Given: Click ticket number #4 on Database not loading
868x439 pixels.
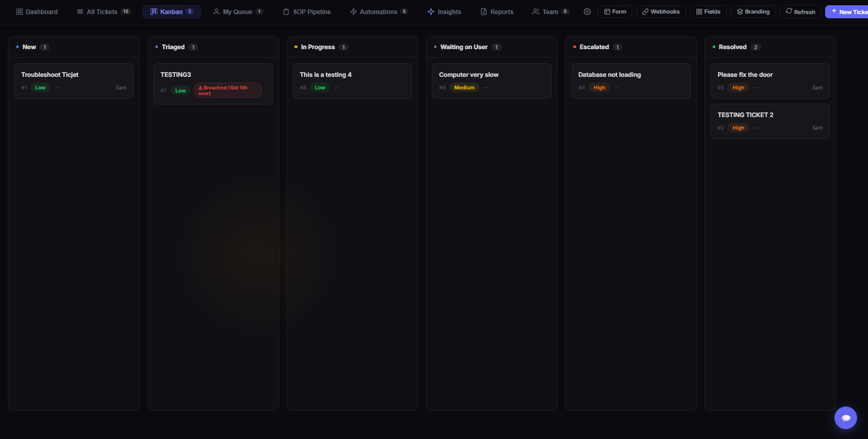Looking at the screenshot, I should tap(581, 88).
